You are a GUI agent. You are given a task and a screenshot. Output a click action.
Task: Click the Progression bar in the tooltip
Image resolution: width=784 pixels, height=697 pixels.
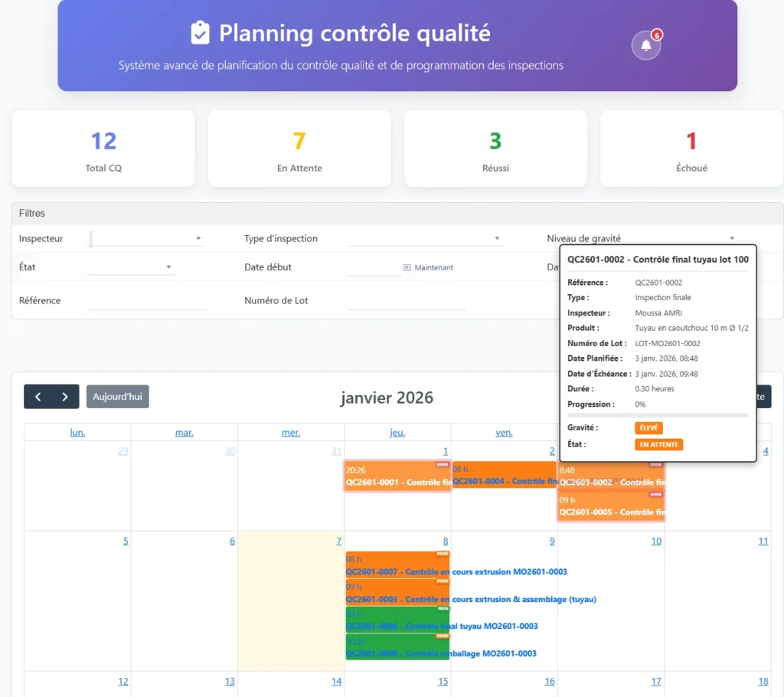pyautogui.click(x=658, y=416)
